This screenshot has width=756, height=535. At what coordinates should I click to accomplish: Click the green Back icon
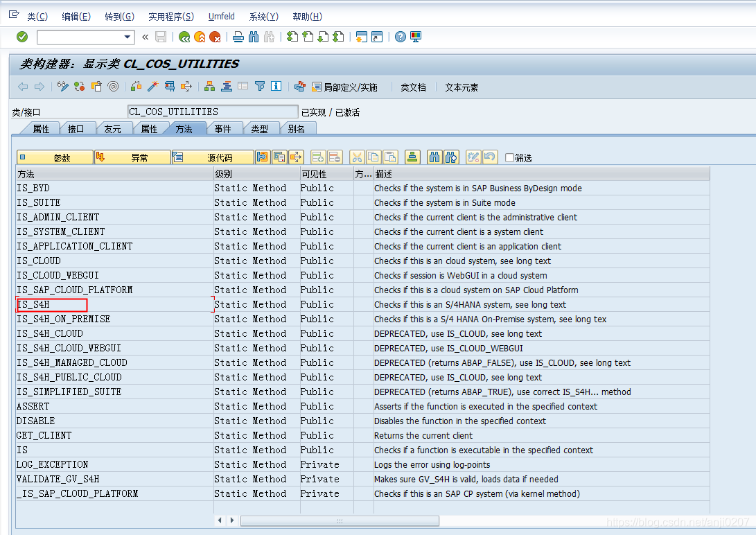(x=184, y=37)
